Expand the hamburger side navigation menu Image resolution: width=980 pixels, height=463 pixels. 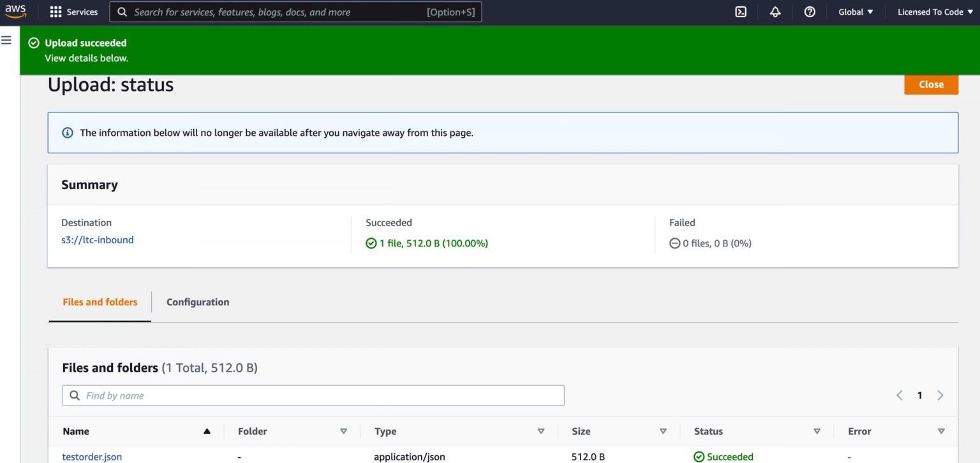pyautogui.click(x=6, y=41)
